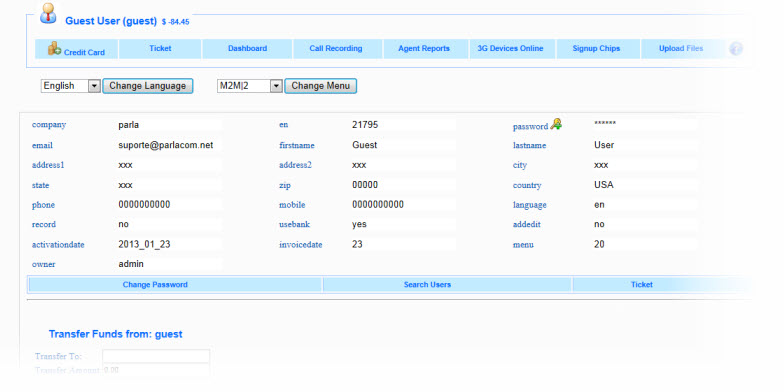Click menu value 20

(x=599, y=244)
